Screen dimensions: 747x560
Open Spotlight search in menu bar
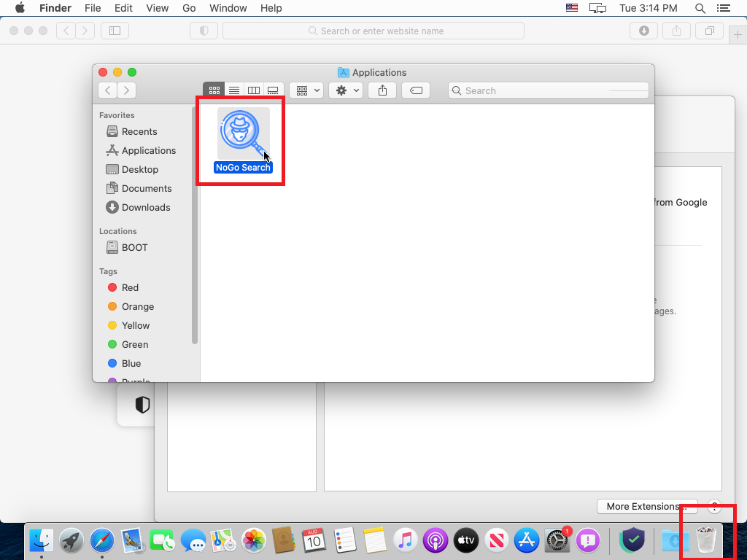tap(700, 8)
